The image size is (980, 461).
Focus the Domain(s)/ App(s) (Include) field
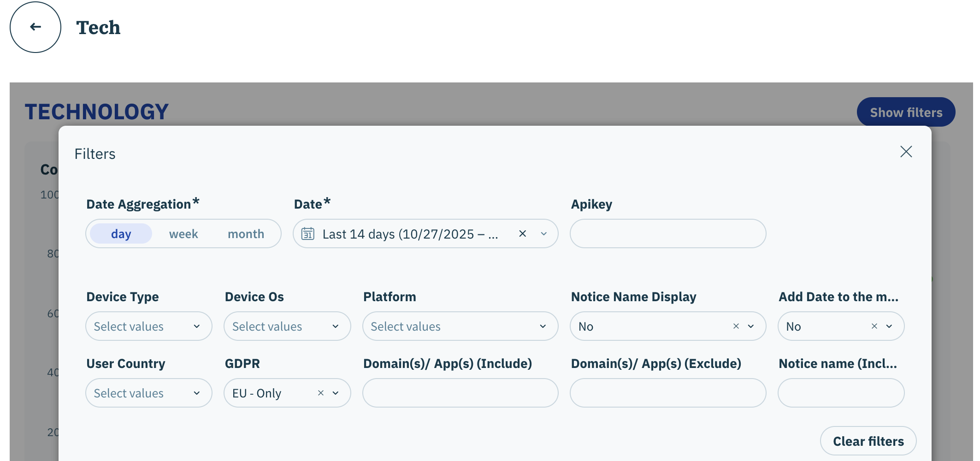point(460,393)
